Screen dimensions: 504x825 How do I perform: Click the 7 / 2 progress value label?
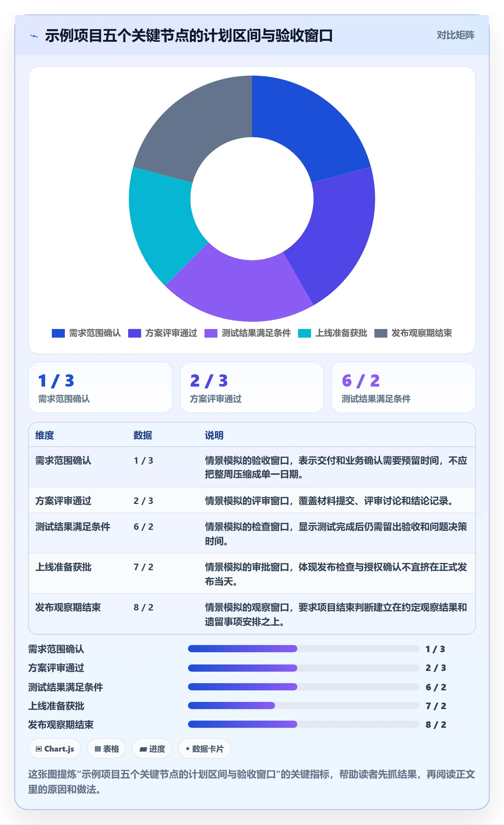click(x=436, y=706)
